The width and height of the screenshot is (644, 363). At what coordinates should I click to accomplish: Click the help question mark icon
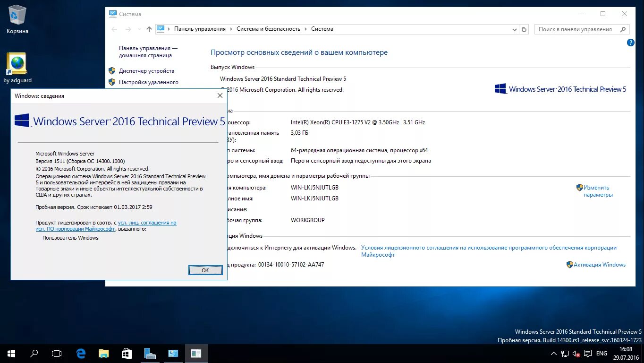point(630,43)
